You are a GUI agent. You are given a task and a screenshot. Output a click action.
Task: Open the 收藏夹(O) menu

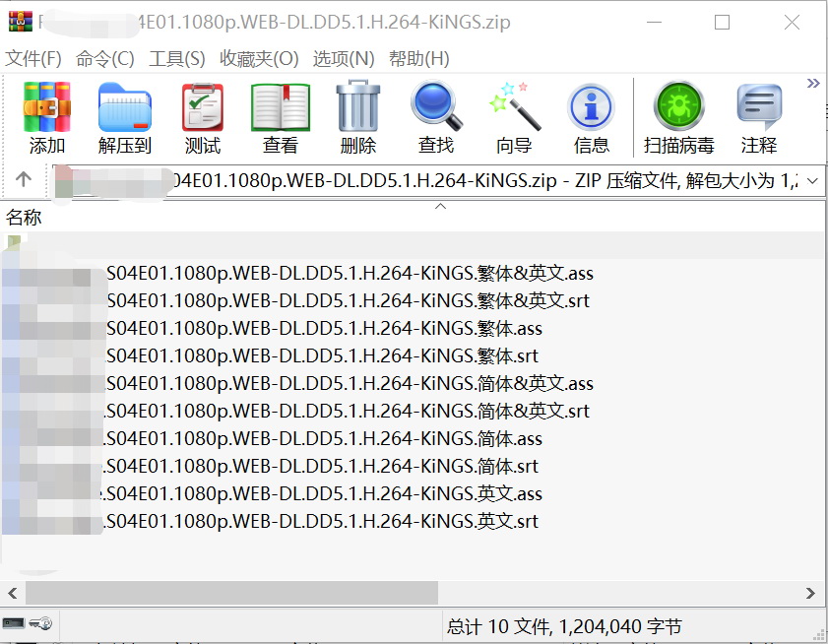click(x=259, y=59)
